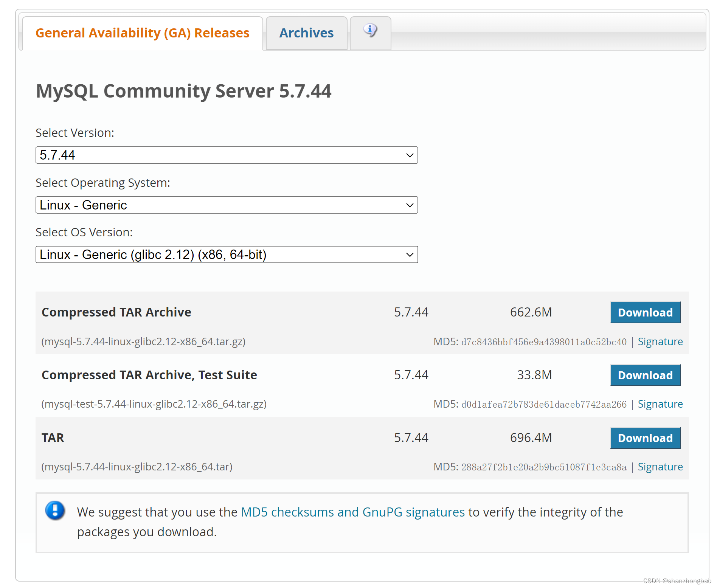The width and height of the screenshot is (717, 588).
Task: Open the MD5 checksums and GnuPG signatures link
Action: coord(353,512)
